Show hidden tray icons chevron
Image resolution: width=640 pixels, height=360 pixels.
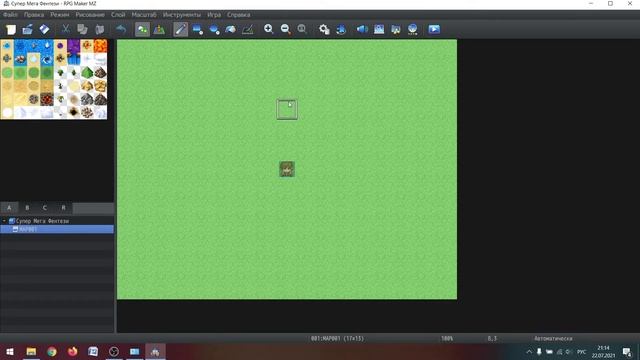click(x=529, y=351)
